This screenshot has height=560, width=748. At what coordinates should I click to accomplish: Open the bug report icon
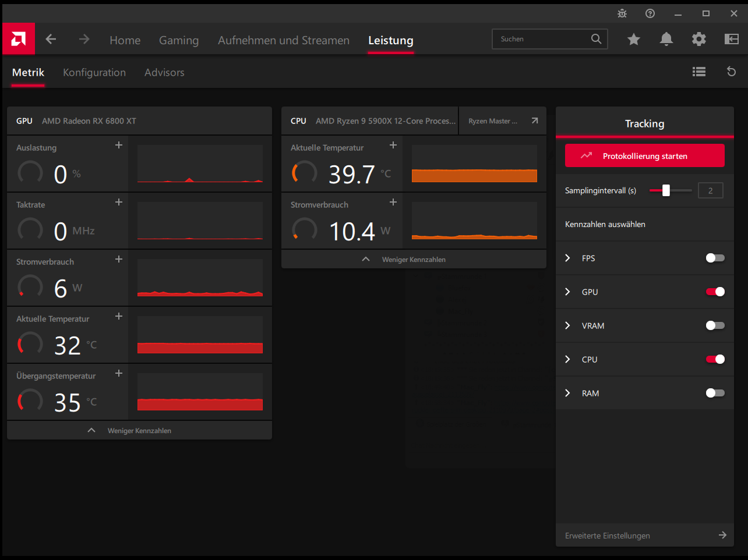[622, 13]
